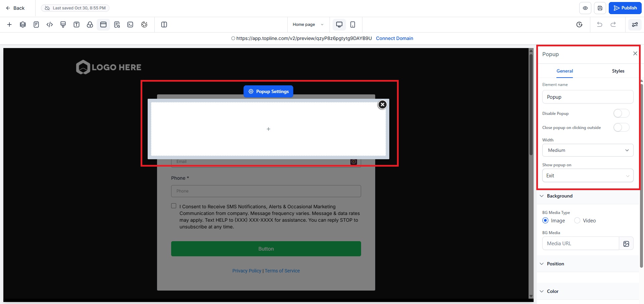Click the Media URL input field

pyautogui.click(x=581, y=244)
